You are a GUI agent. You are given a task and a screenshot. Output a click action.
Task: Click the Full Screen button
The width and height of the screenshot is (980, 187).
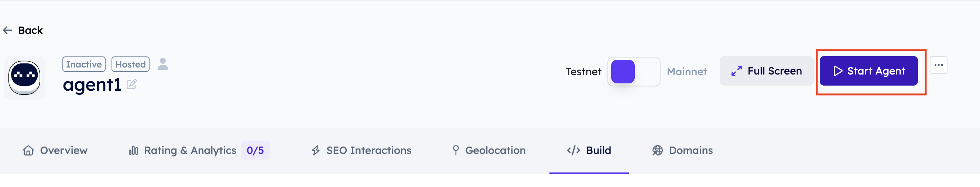click(766, 71)
